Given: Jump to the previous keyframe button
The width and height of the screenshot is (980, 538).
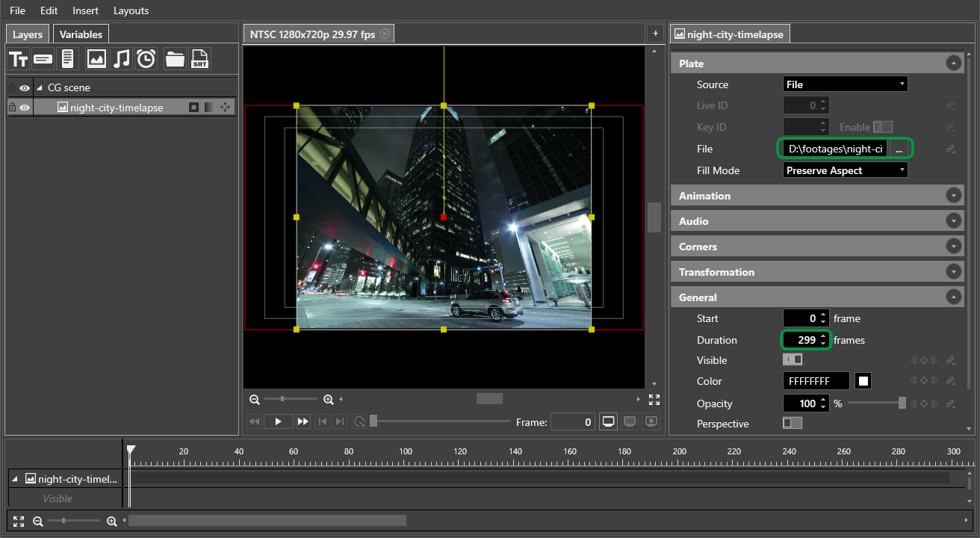Looking at the screenshot, I should [323, 421].
